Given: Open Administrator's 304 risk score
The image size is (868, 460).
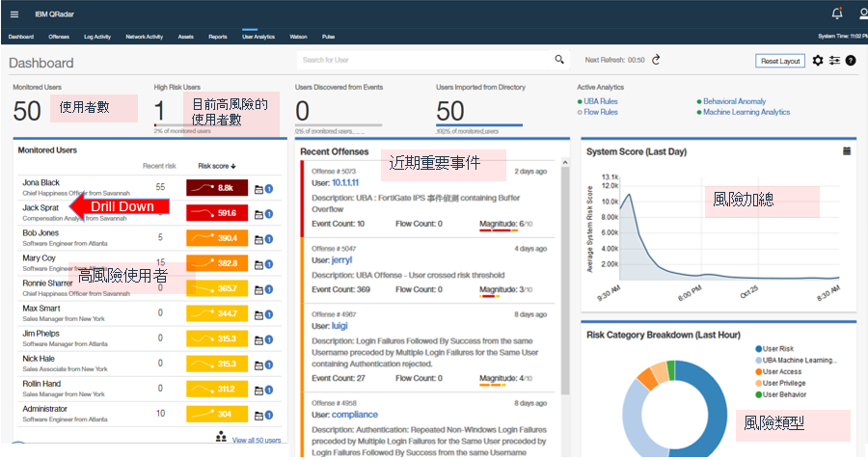Looking at the screenshot, I should coord(217,414).
